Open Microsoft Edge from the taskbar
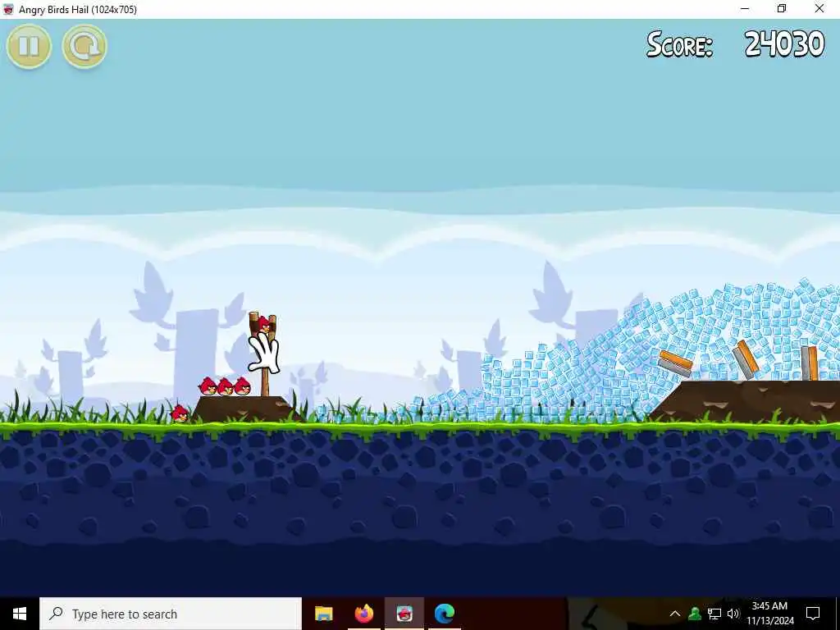 click(445, 614)
